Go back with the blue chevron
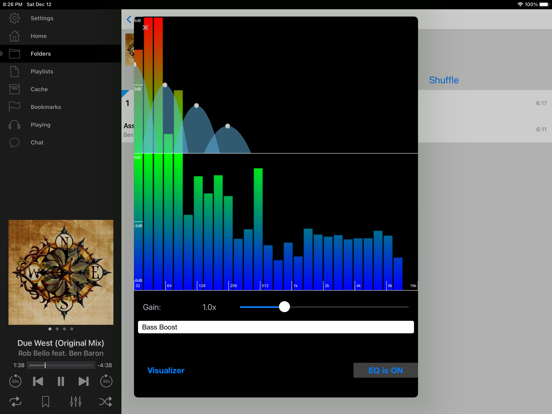Viewport: 552px width, 414px height. 129,19
